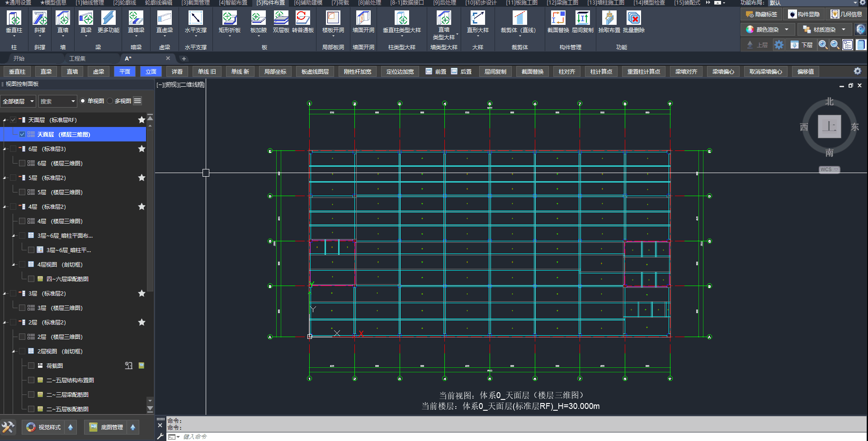The image size is (868, 441).
Task: Toggle the 荷载图 checkbox in tree
Action: click(31, 366)
